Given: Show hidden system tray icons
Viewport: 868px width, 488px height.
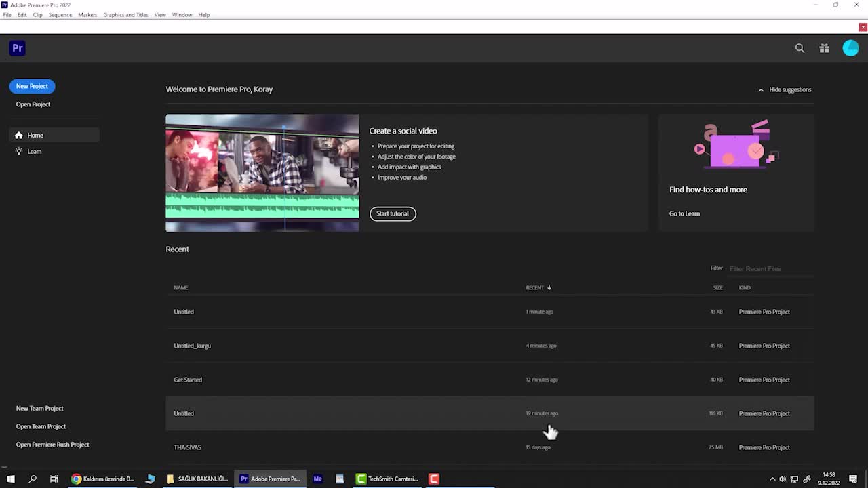Looking at the screenshot, I should point(772,479).
